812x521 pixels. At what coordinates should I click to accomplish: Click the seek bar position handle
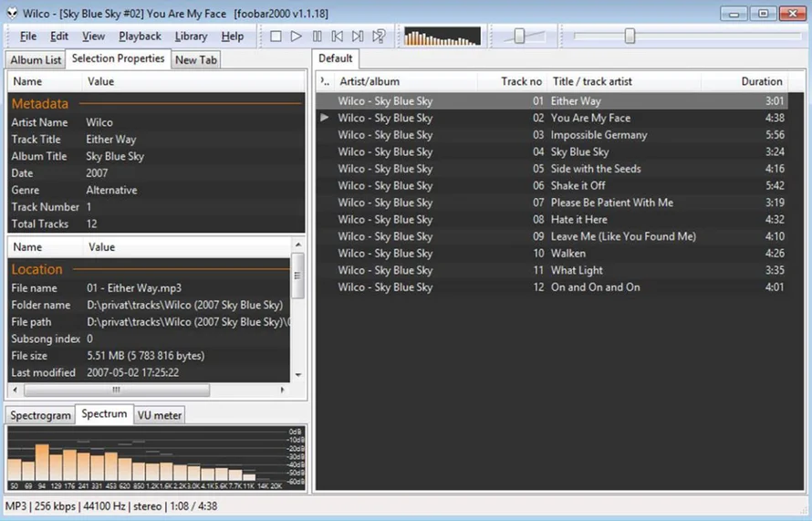click(630, 36)
